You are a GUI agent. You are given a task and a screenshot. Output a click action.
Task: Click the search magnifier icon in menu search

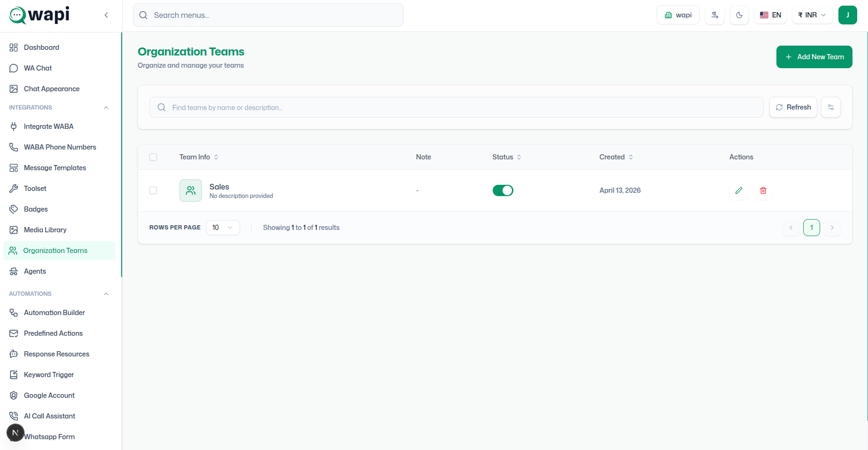click(x=144, y=15)
